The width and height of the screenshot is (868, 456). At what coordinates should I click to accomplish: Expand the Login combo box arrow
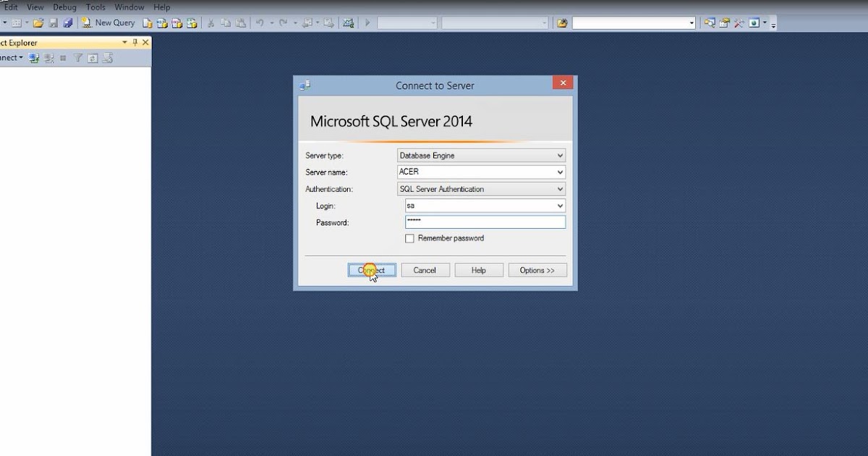point(560,206)
